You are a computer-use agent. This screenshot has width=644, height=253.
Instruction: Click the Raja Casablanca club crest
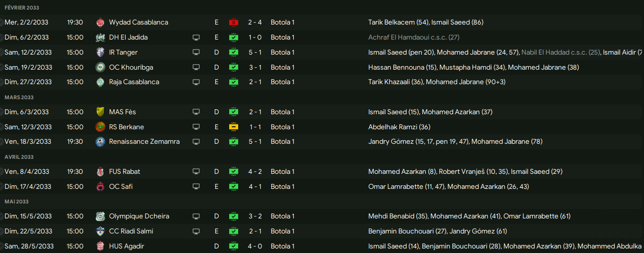pos(100,82)
